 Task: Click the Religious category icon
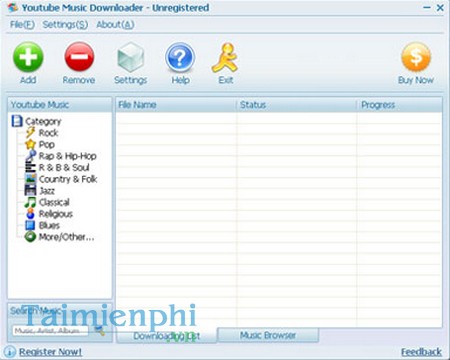click(x=30, y=213)
